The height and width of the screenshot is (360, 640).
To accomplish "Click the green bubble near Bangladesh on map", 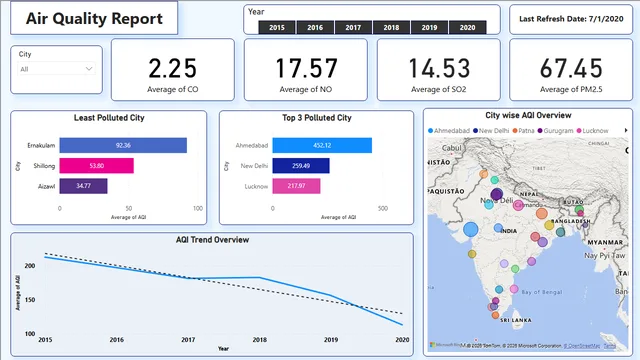I will tap(579, 210).
